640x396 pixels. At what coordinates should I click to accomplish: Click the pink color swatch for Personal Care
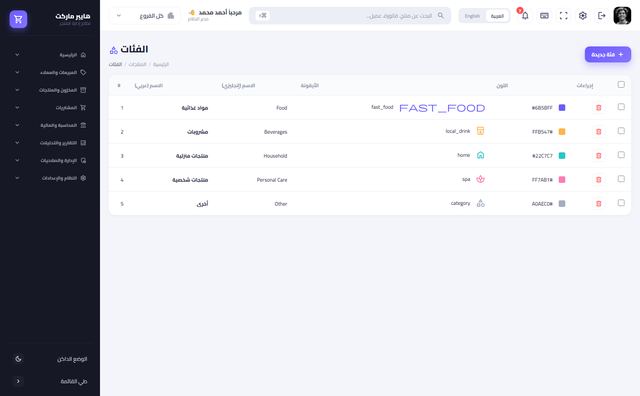pyautogui.click(x=562, y=180)
